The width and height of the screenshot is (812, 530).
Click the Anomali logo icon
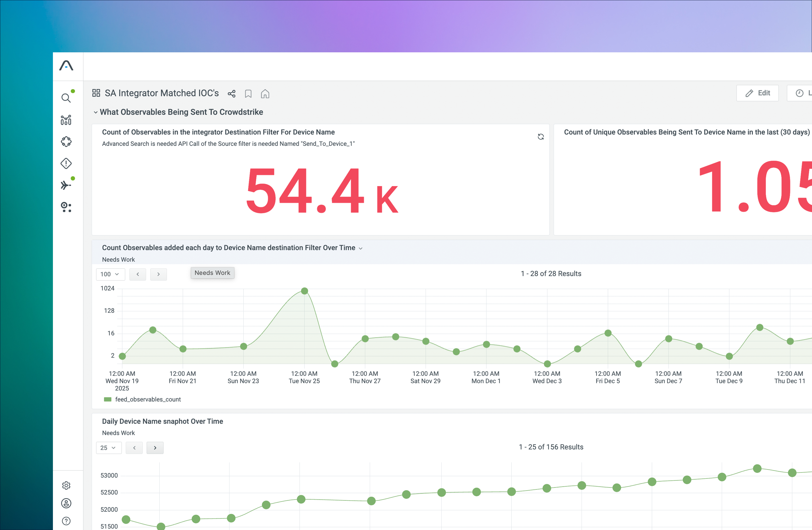click(66, 65)
